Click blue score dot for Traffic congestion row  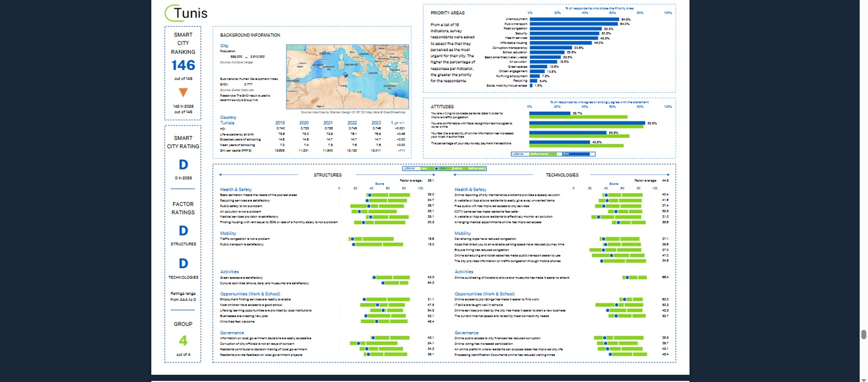pos(352,239)
